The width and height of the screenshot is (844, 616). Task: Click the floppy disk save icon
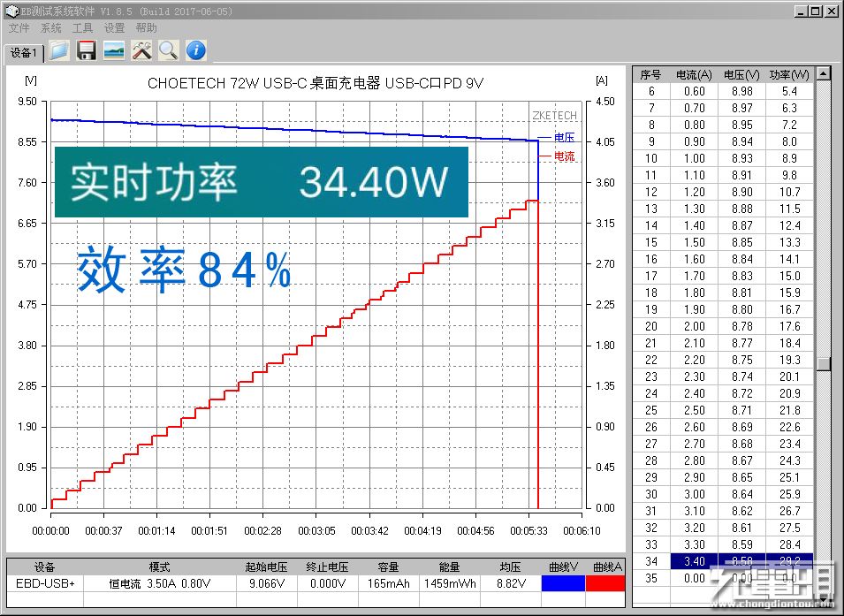(86, 50)
